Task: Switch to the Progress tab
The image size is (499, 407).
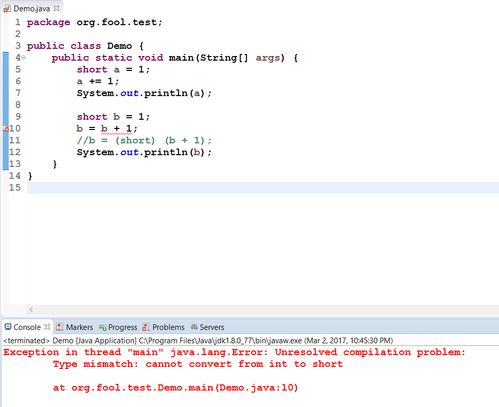Action: tap(123, 327)
